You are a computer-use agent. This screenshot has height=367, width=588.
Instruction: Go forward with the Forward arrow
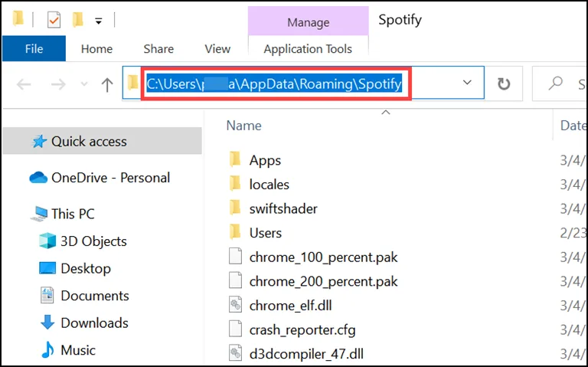click(58, 84)
